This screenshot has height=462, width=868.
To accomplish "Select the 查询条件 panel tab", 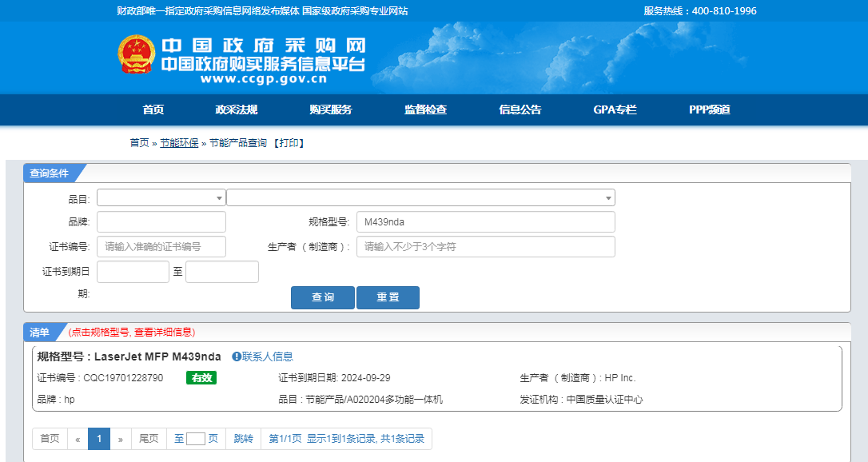I will [50, 173].
